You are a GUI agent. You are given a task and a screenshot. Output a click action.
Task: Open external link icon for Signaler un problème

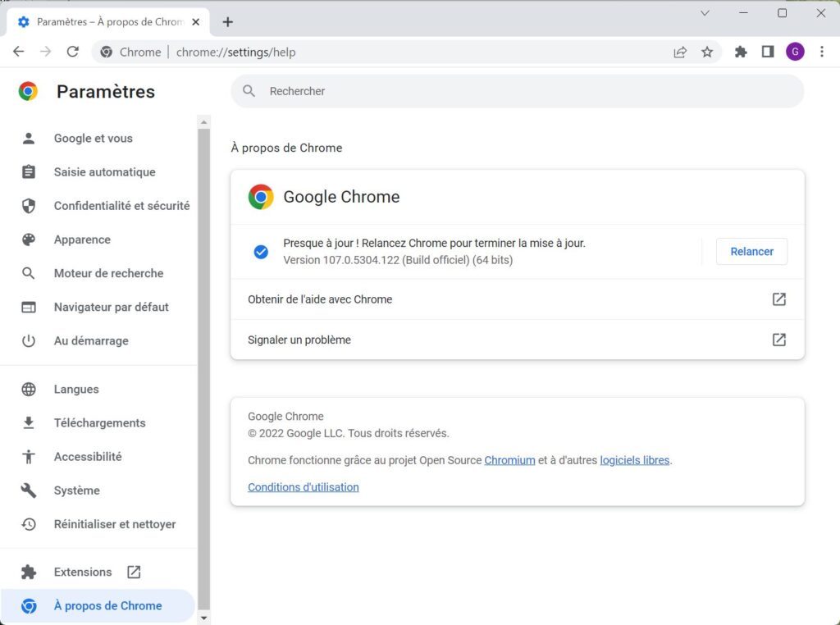[x=779, y=340]
